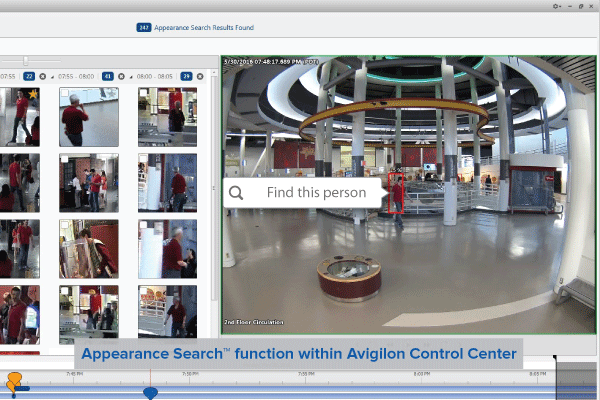Click the 8:00 PM timeline label

422,374
